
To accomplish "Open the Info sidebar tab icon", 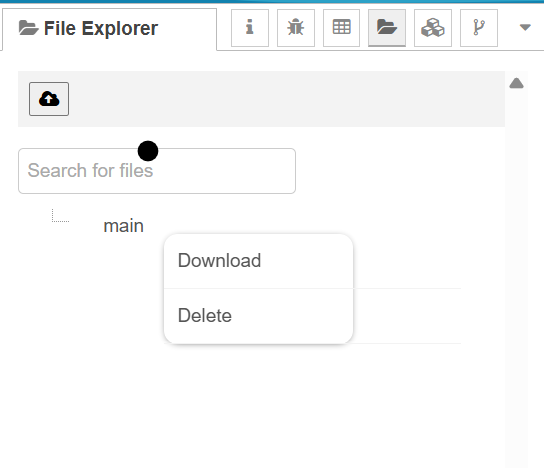I will [250, 28].
